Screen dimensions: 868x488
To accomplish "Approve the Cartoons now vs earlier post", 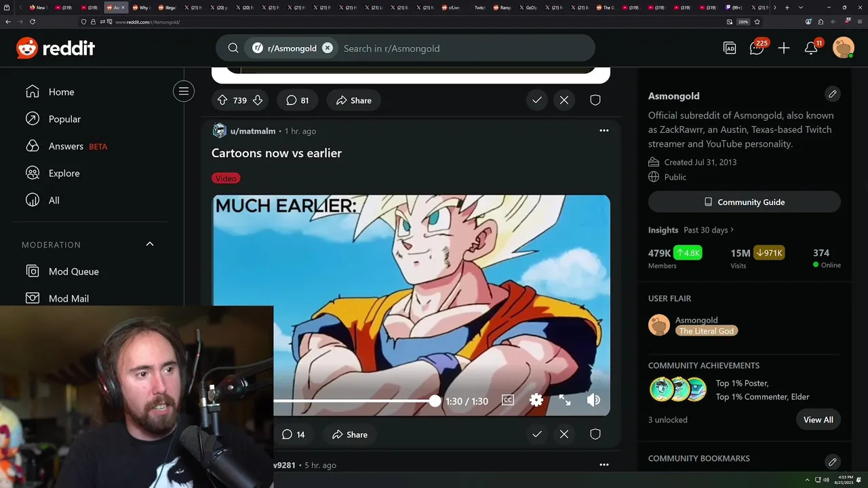I will (537, 434).
